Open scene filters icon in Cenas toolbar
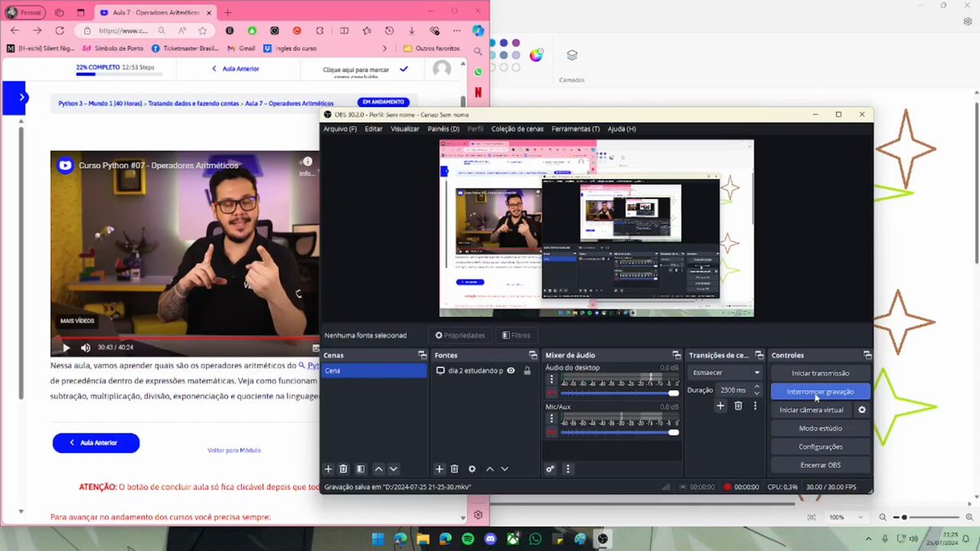The height and width of the screenshot is (551, 980). pyautogui.click(x=360, y=469)
